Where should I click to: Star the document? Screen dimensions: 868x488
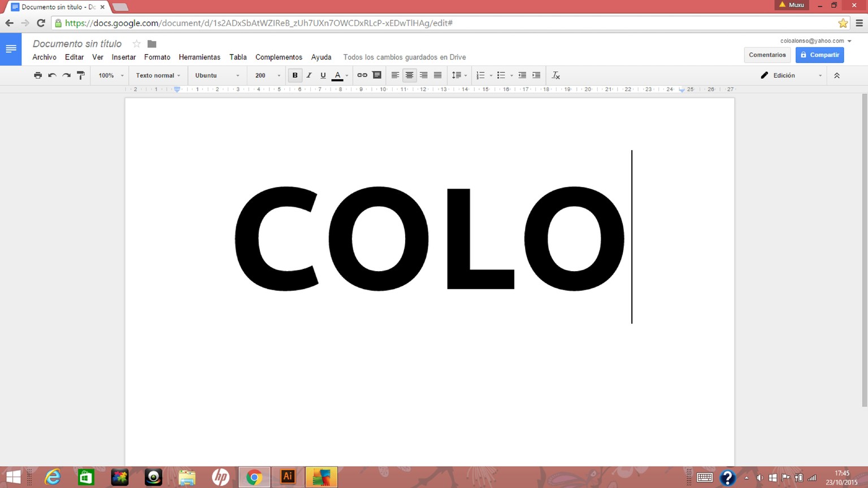(136, 43)
